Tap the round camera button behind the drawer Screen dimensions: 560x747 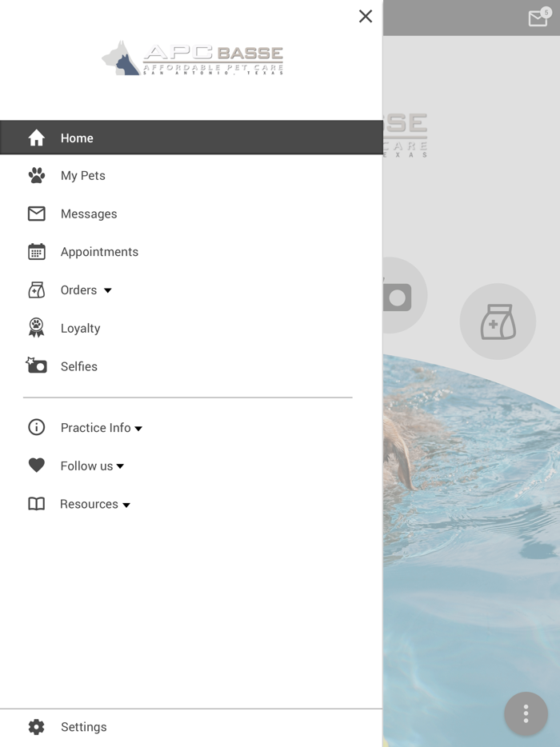point(405,295)
